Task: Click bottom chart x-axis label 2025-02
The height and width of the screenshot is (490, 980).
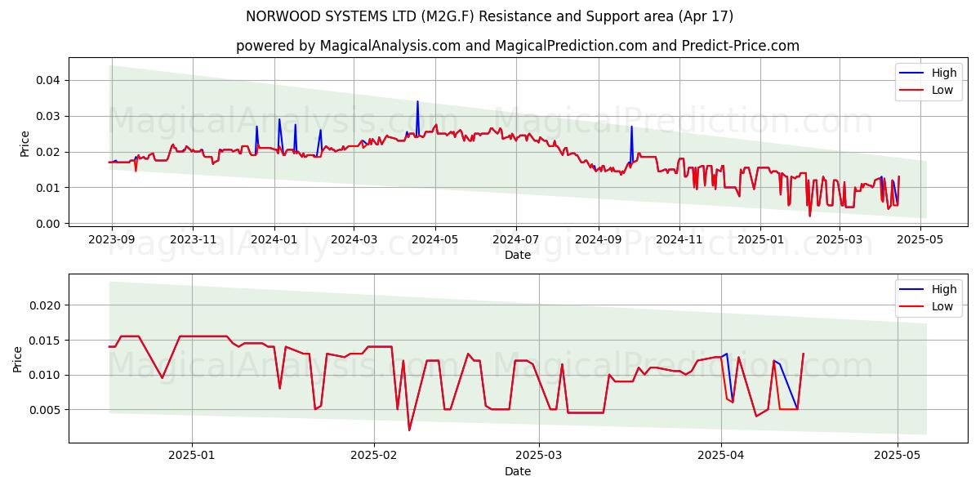Action: point(374,457)
